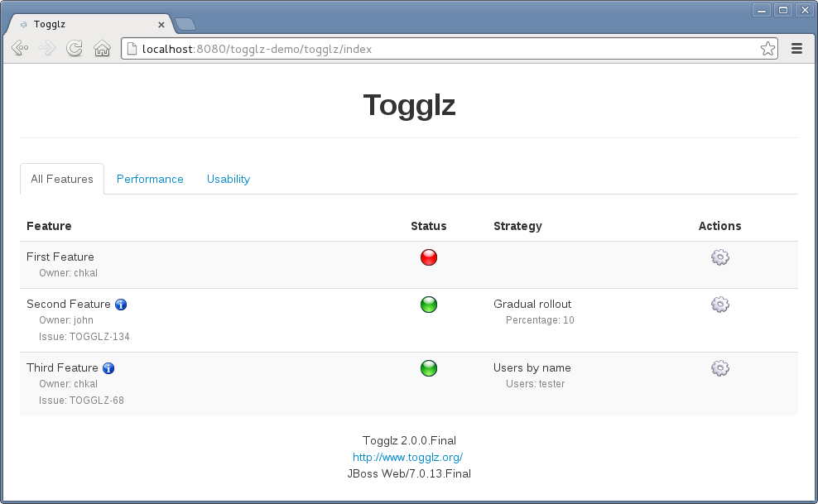
Task: Click 'JBoss Web/7.0.13.Final' footer text
Action: (409, 473)
